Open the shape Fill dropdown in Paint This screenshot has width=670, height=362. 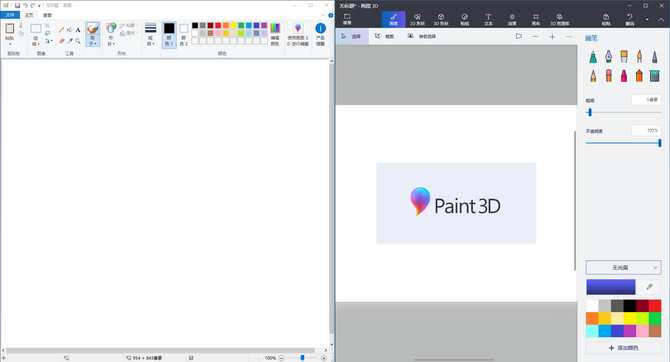click(x=129, y=33)
